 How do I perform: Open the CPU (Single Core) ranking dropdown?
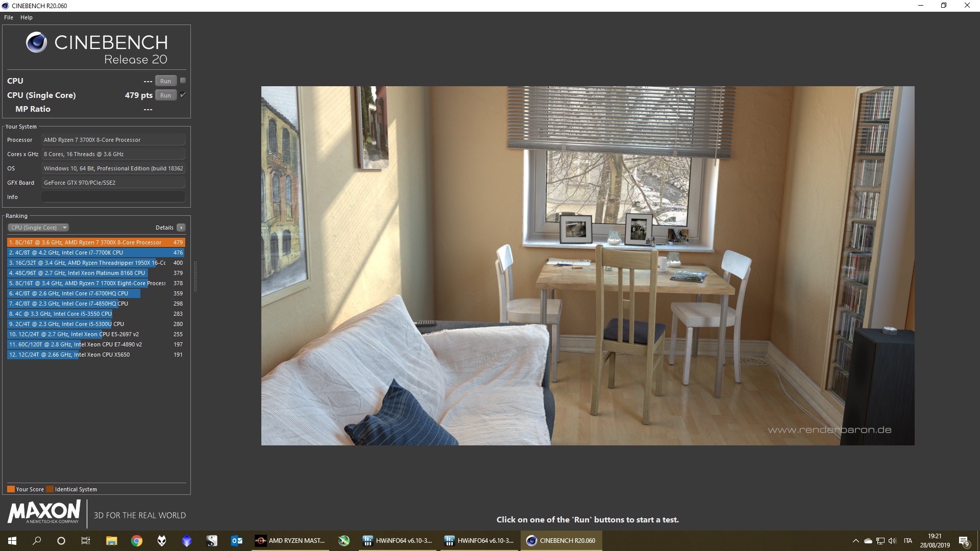click(38, 228)
